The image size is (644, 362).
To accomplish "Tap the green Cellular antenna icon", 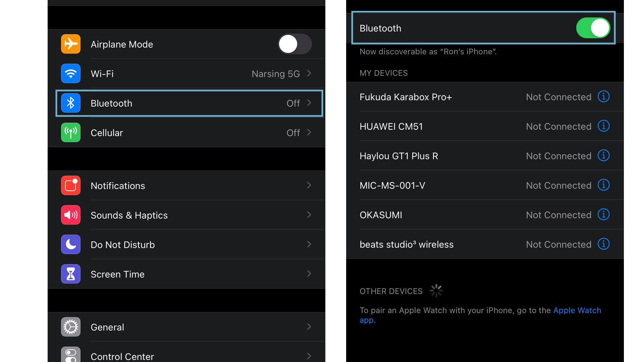I will pos(71,132).
